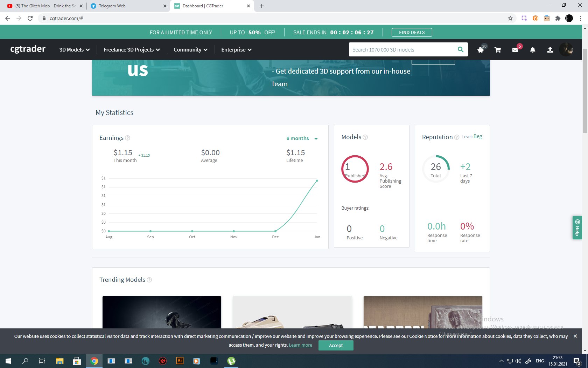Viewport: 588px width, 368px height.
Task: Click the Earnings help question mark
Action: 128,138
